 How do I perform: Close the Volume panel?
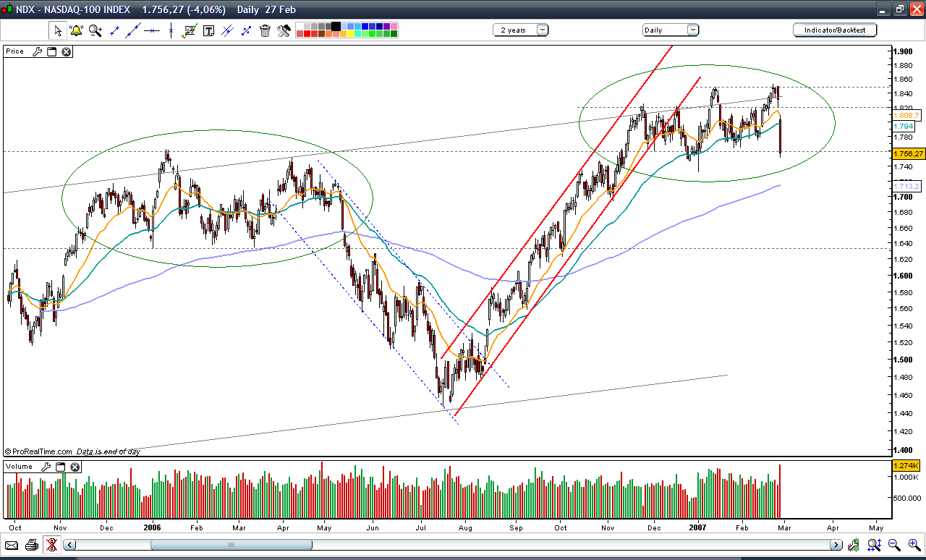click(x=75, y=467)
